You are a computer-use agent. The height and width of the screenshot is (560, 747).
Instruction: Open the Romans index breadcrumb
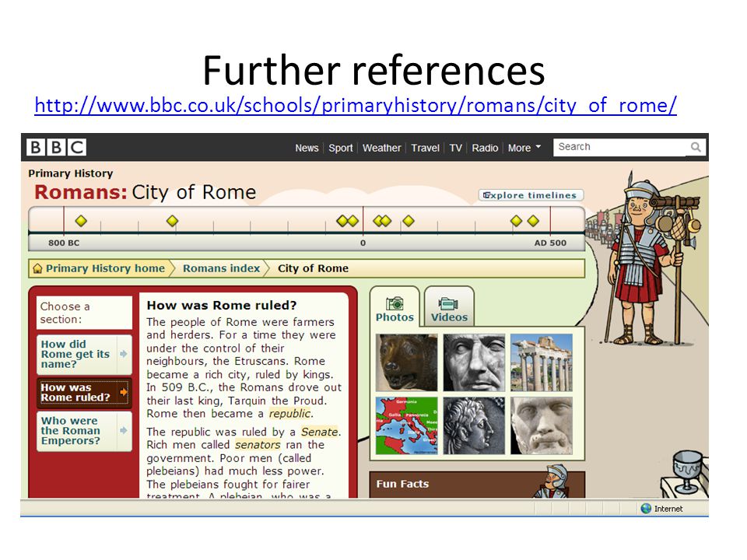click(222, 268)
